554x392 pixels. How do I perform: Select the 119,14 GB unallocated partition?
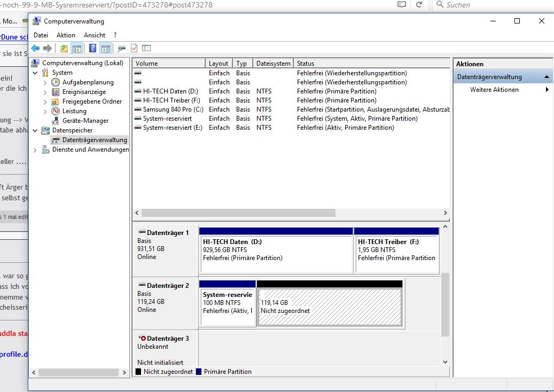[x=329, y=307]
